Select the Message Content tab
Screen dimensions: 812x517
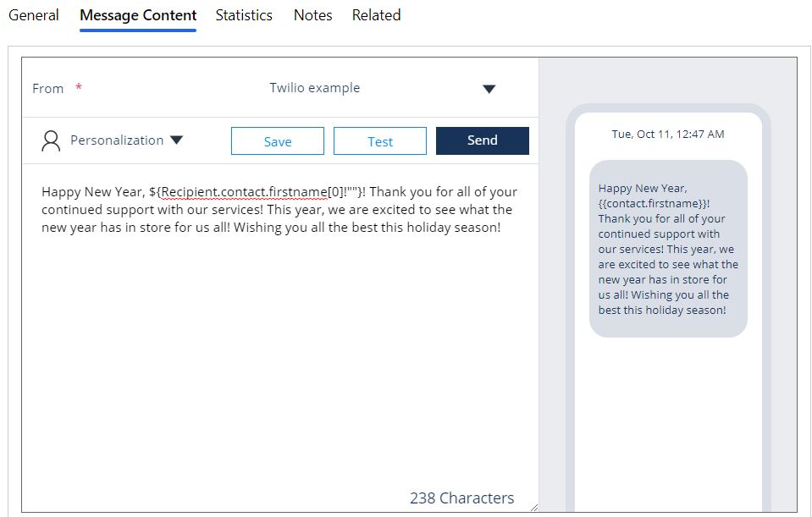tap(138, 15)
